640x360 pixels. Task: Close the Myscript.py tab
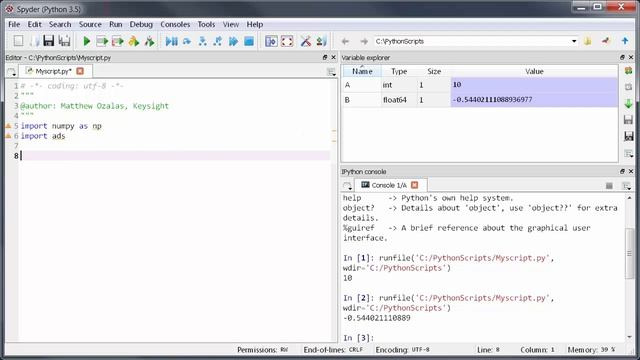[80, 71]
